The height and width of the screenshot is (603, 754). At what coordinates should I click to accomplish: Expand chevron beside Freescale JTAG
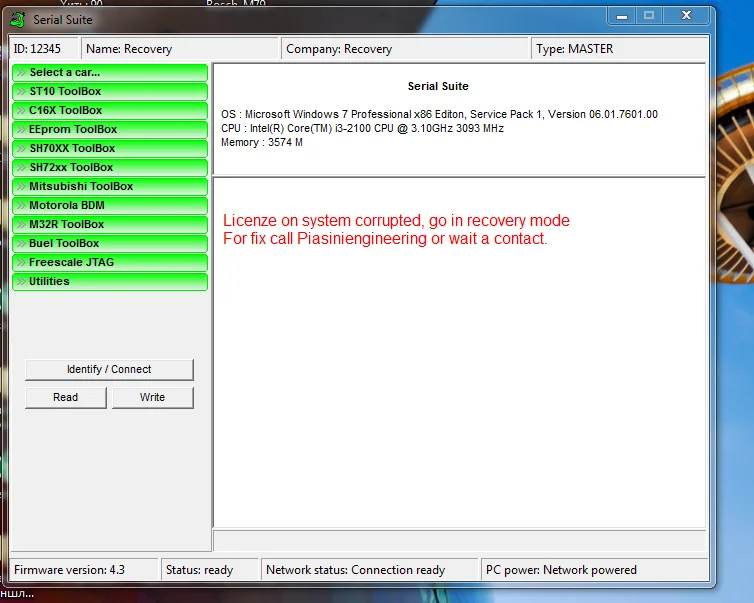tap(21, 263)
